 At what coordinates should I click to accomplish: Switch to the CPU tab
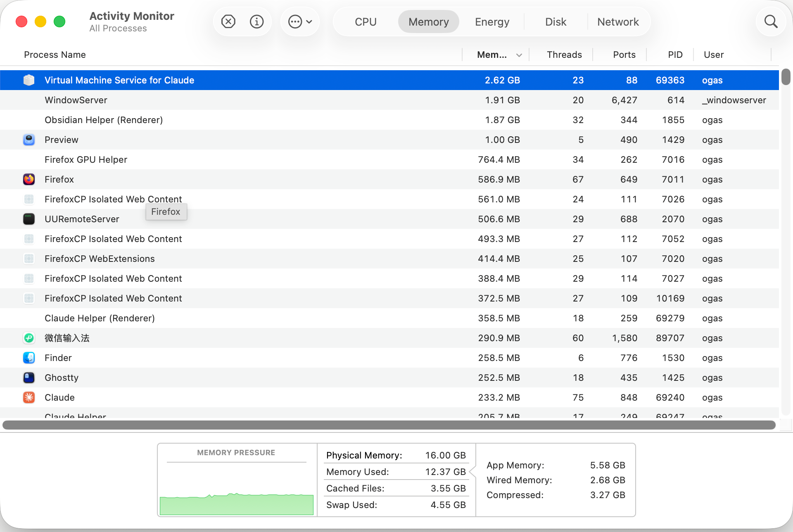pos(366,22)
